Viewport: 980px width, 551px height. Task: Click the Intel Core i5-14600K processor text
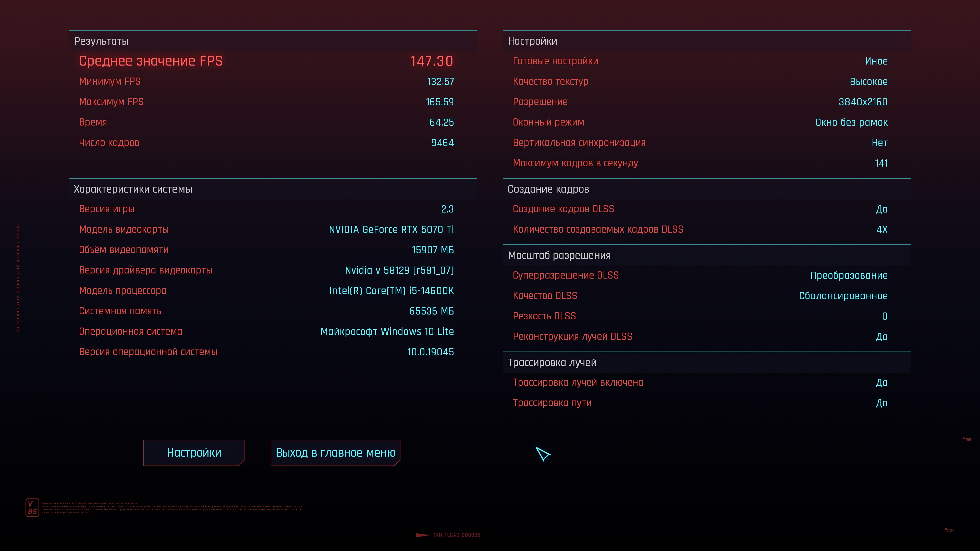[391, 291]
